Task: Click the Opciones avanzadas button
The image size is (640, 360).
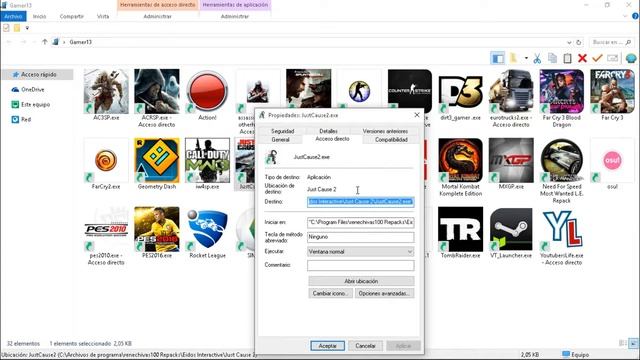Action: coord(384,293)
